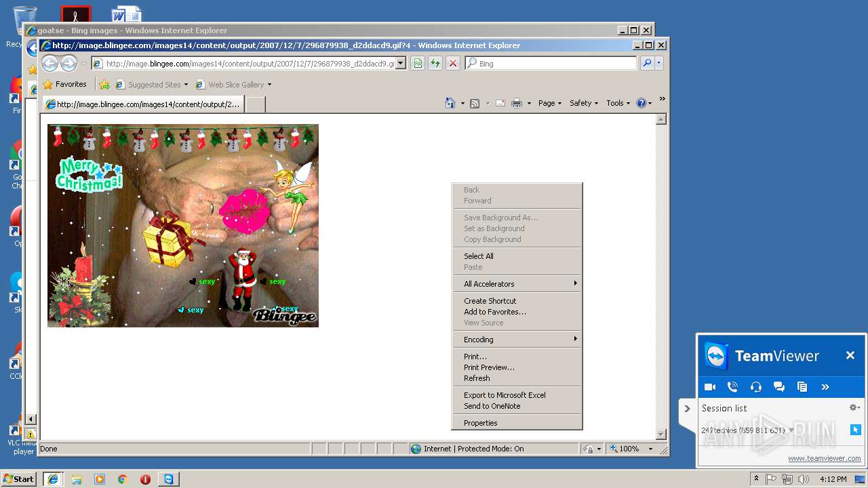Collapse TeamViewer panel with side arrow
The height and width of the screenshot is (488, 868).
click(x=687, y=409)
